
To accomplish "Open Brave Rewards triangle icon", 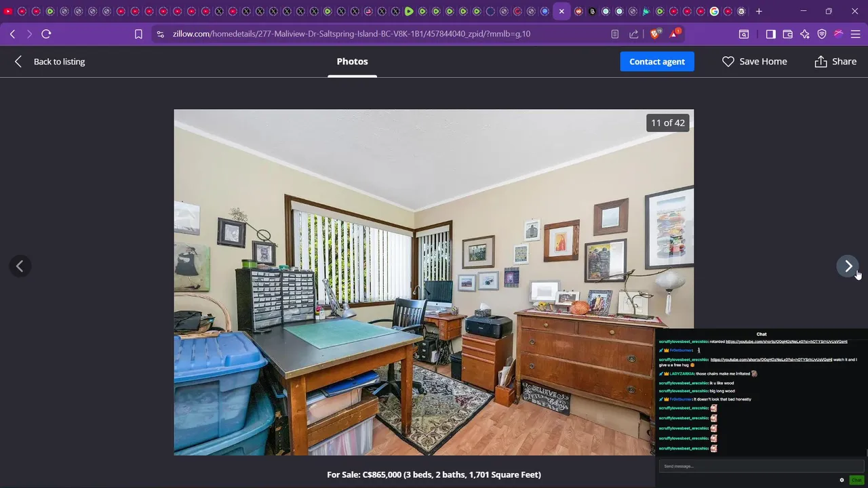I will [675, 34].
